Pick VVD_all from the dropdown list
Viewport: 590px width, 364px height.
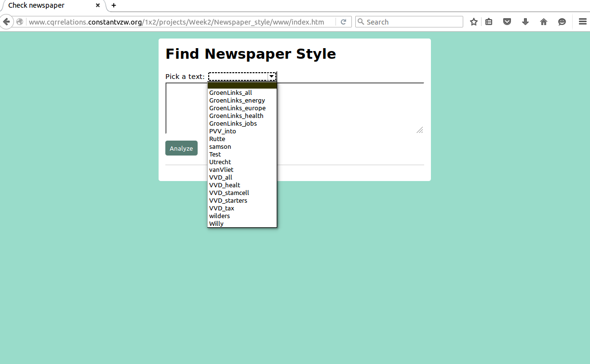[242, 178]
